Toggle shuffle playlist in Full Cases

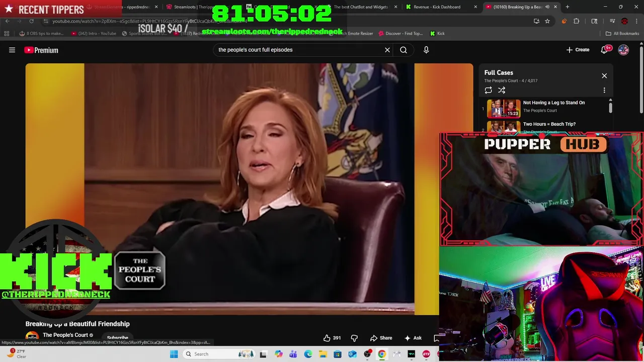click(x=502, y=90)
